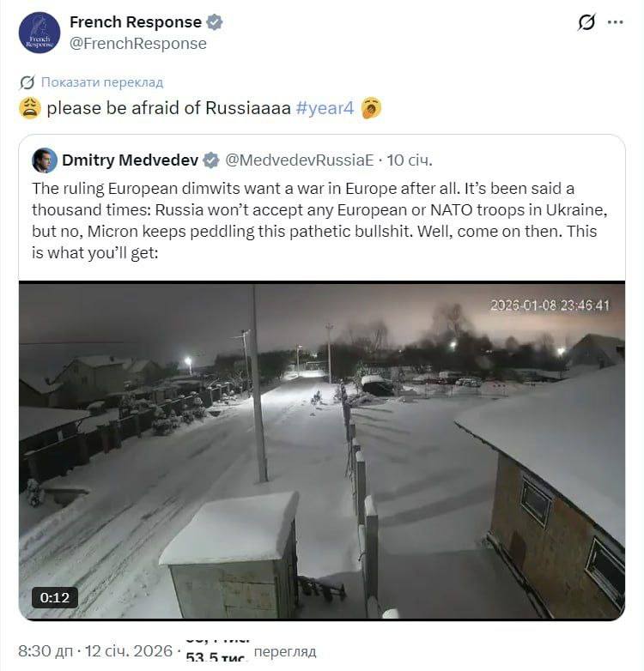
Task: Click the French Response profile avatar
Action: pyautogui.click(x=39, y=33)
